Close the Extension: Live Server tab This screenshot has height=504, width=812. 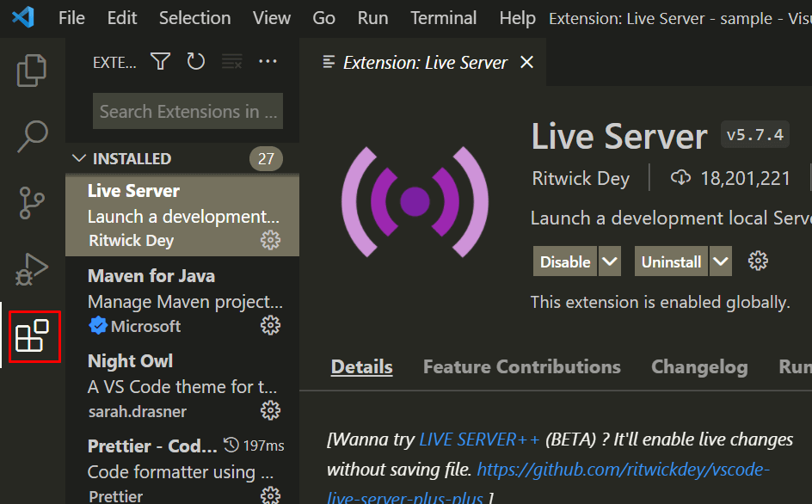(526, 62)
